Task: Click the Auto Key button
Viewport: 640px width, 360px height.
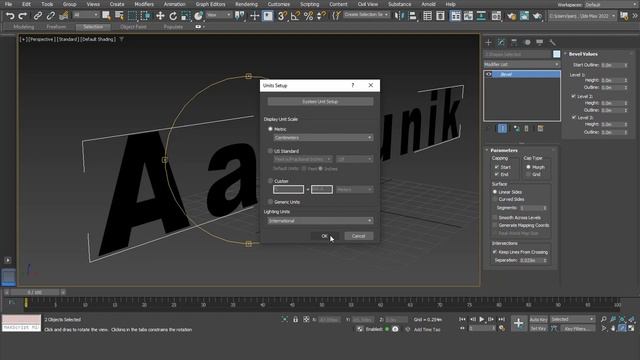Action: (538, 319)
